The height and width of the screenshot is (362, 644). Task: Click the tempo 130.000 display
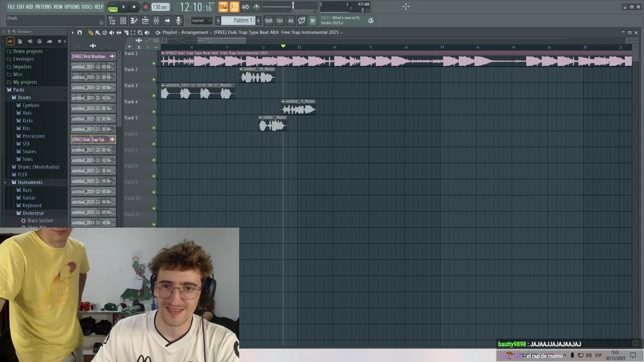click(160, 7)
